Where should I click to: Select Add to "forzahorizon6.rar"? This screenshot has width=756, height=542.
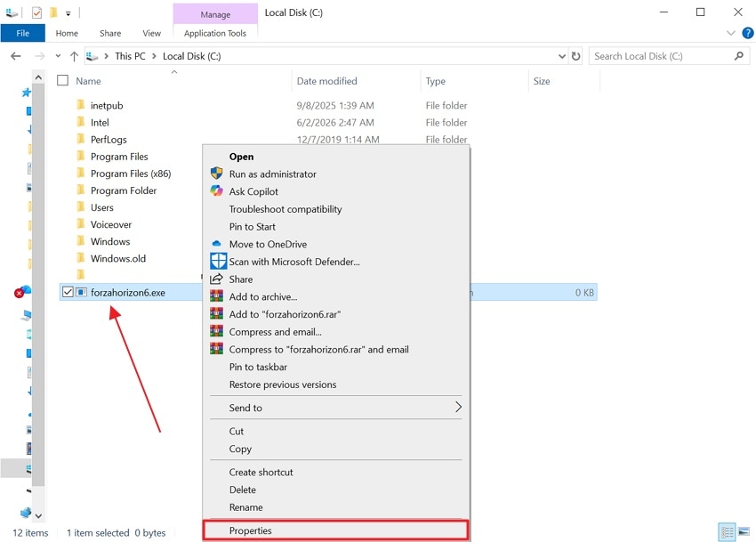click(x=335, y=314)
